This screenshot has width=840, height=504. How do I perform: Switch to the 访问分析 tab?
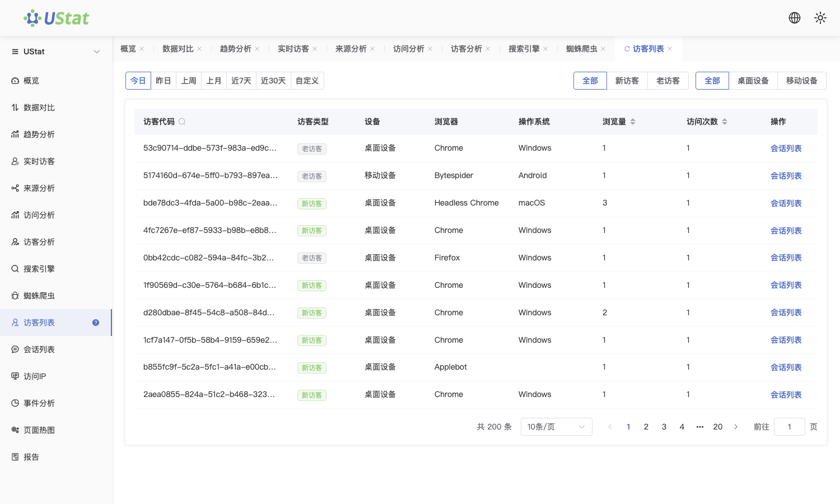409,49
